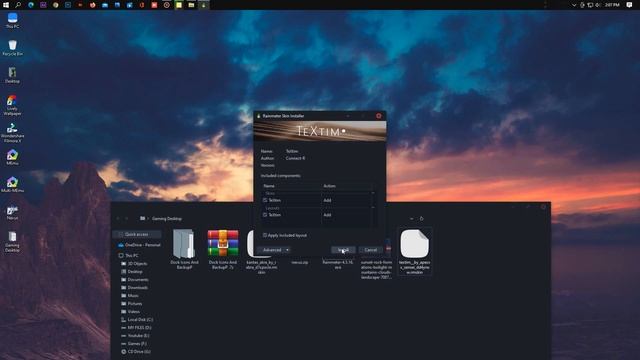640x360 pixels.
Task: Click the Install button in the Rainmeter installer
Action: tap(343, 250)
